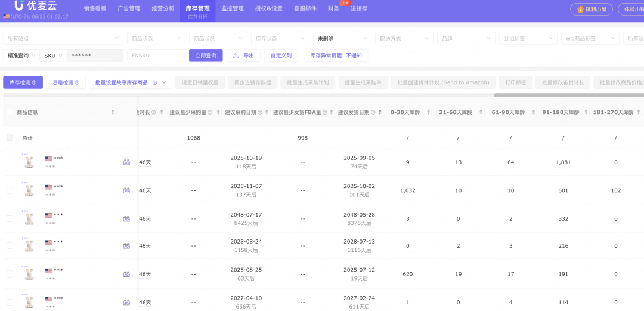Go to 监控管理 menu
The image size is (644, 311).
tap(232, 8)
